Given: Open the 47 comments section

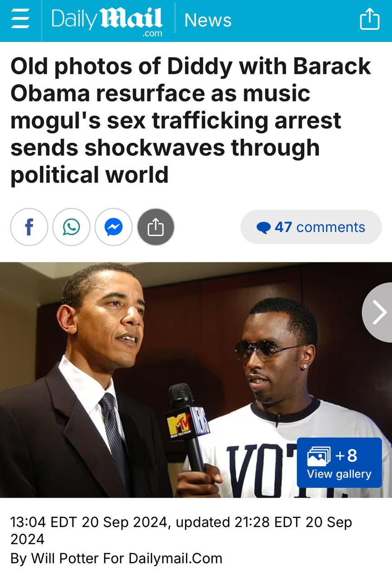Looking at the screenshot, I should (x=311, y=227).
